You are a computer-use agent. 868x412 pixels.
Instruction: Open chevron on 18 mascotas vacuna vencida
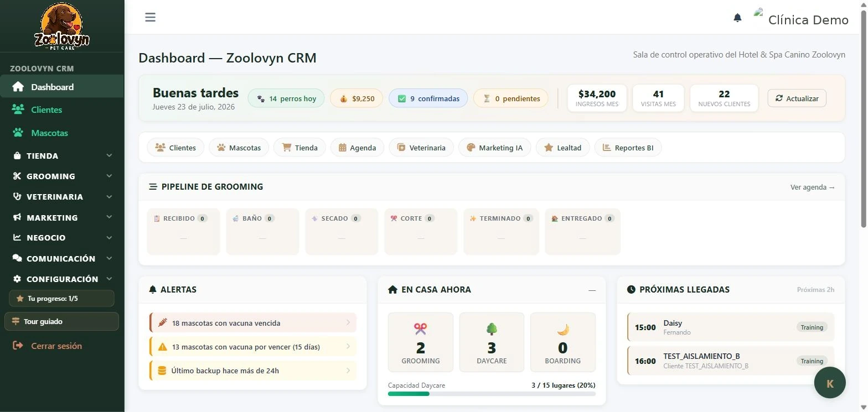click(348, 322)
